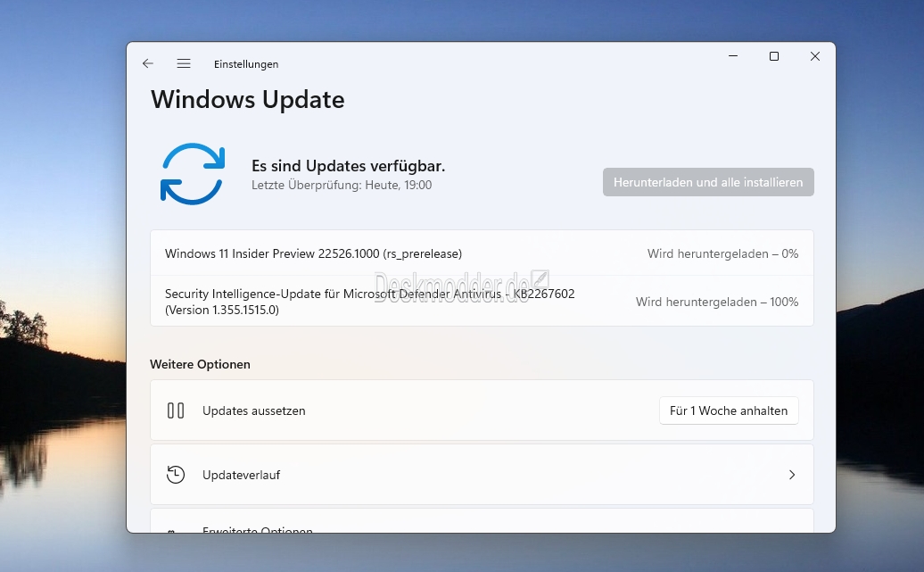Select the Updates aussetzen label
924x572 pixels.
254,411
